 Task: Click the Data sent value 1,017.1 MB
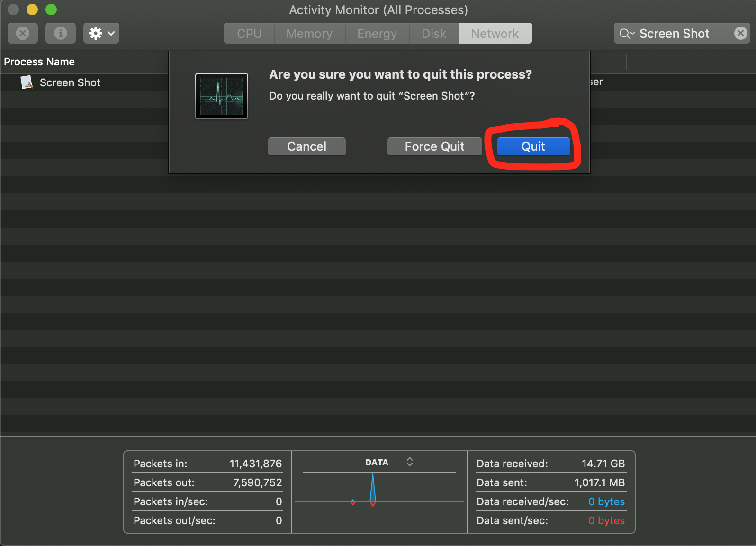pos(600,482)
